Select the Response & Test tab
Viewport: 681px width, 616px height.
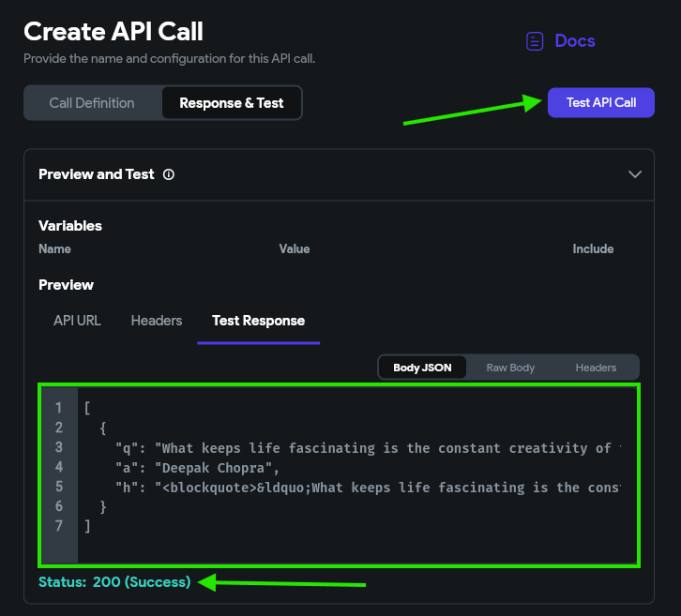point(232,103)
